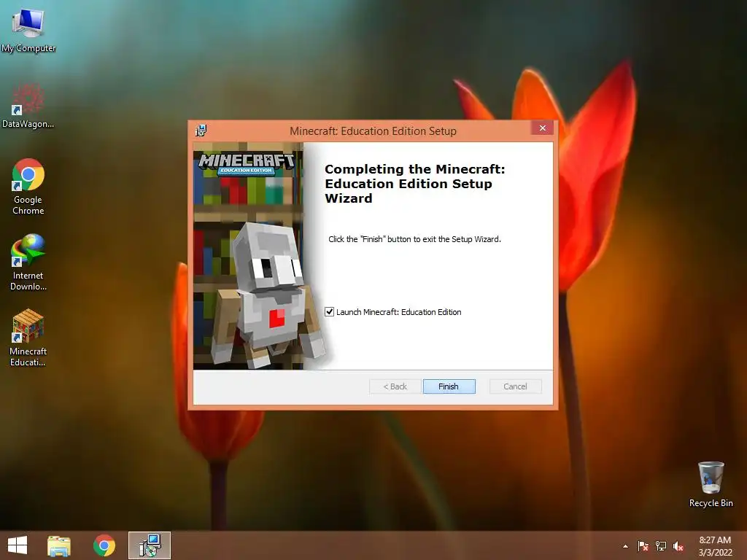Open the clock showing 8:27 AM
This screenshot has width=747, height=560.
pos(715,546)
